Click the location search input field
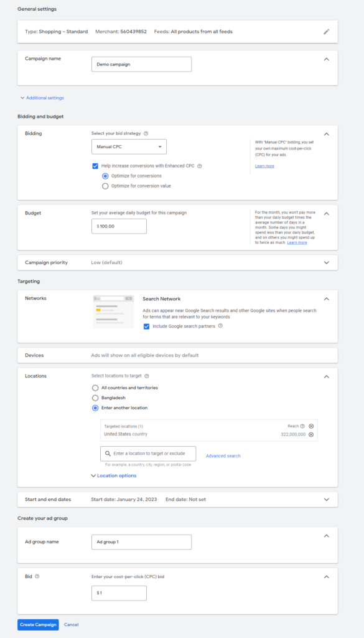 pyautogui.click(x=148, y=454)
